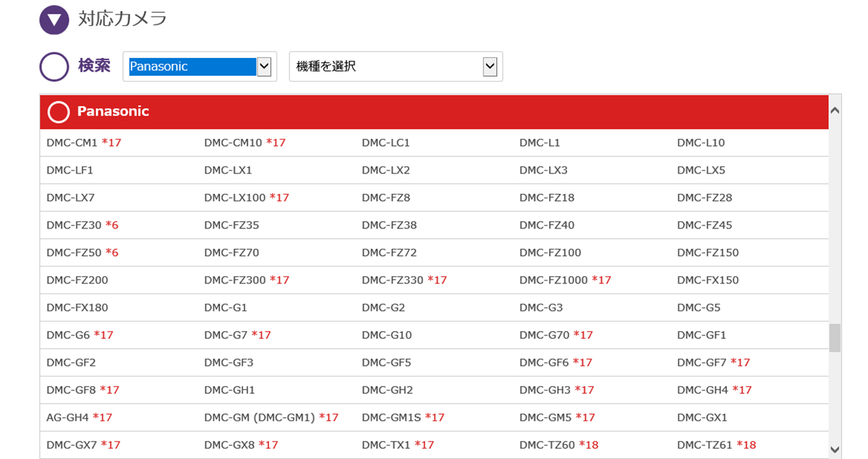Select DMC-L10 entry

[701, 143]
